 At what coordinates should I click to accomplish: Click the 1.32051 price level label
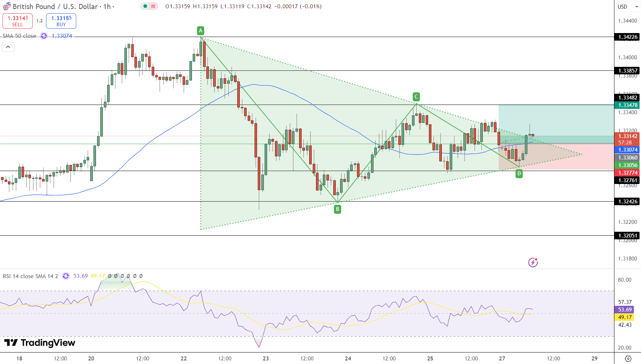pyautogui.click(x=628, y=236)
